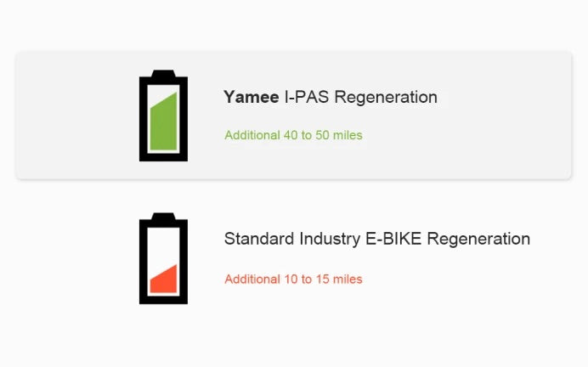The image size is (588, 367).
Task: Click the word "Standard" in lower heading
Action: 259,239
